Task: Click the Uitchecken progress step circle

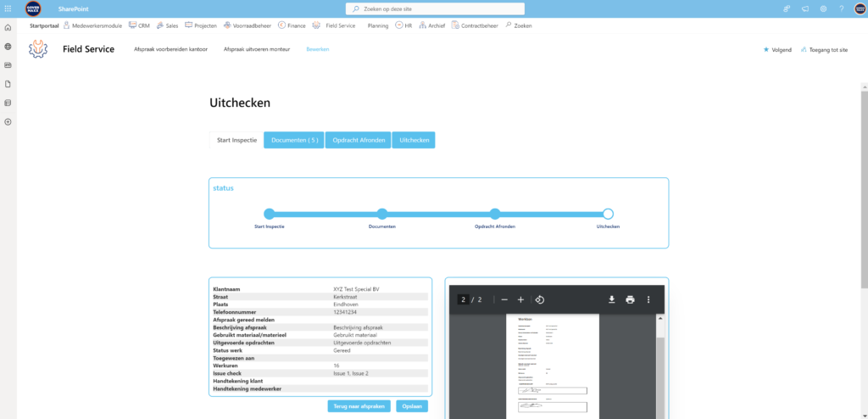Action: tap(608, 214)
